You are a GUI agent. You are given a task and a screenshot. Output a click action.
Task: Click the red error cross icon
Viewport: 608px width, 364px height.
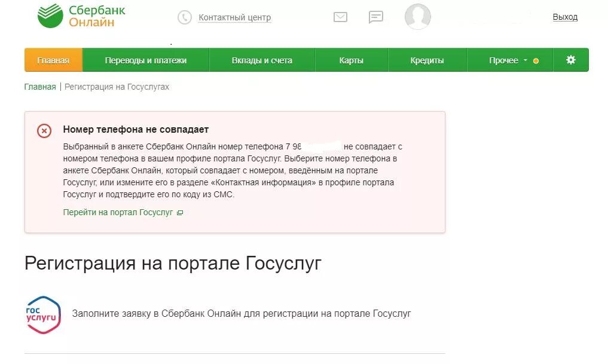coord(44,131)
